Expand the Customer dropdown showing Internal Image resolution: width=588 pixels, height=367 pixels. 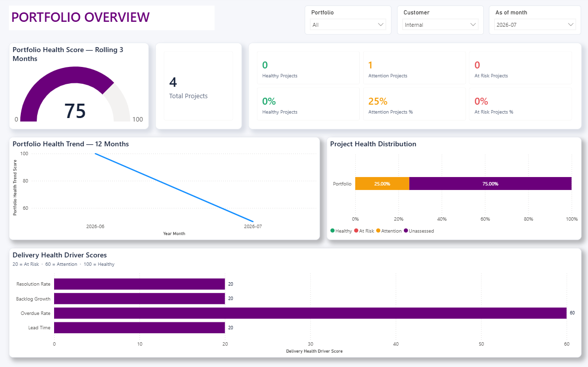click(440, 25)
